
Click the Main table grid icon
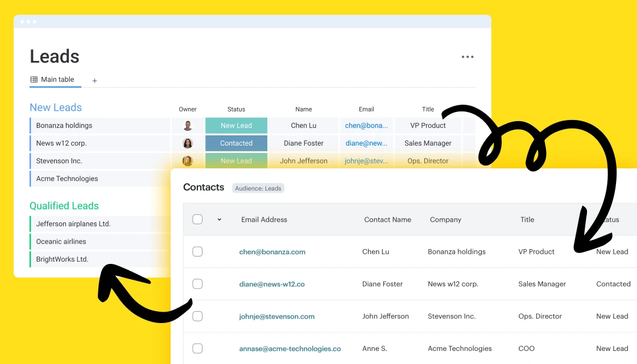tap(34, 80)
